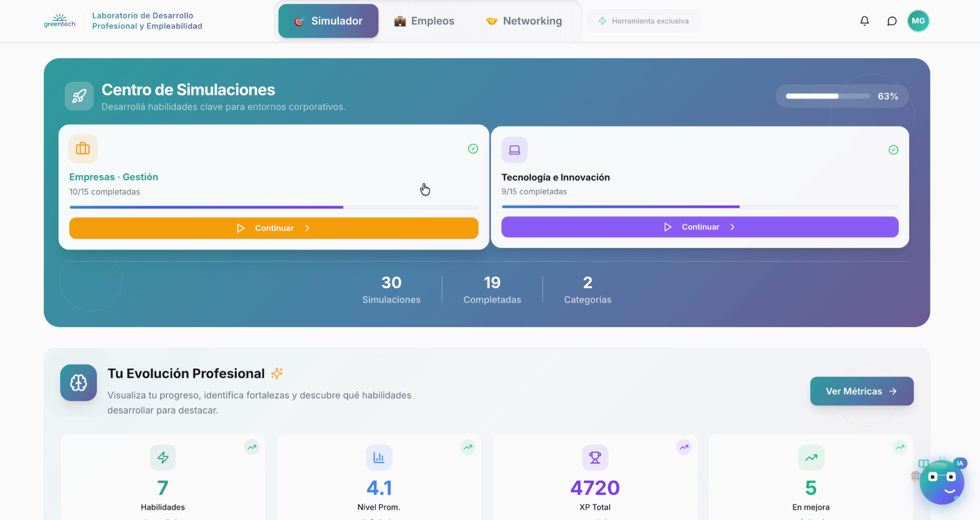Open the notifications bell icon
The height and width of the screenshot is (520, 980).
coord(865,21)
